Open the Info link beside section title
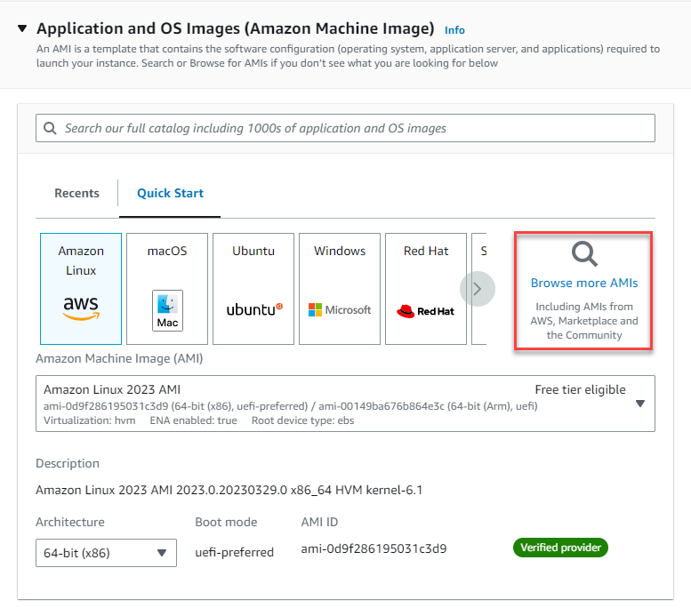This screenshot has height=616, width=691. tap(454, 30)
